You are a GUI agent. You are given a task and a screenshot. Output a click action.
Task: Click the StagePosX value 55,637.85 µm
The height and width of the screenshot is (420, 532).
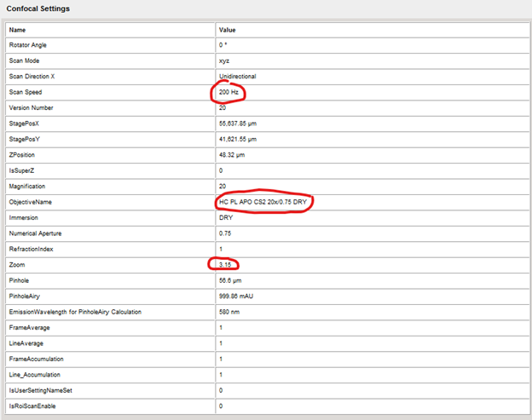coord(244,123)
